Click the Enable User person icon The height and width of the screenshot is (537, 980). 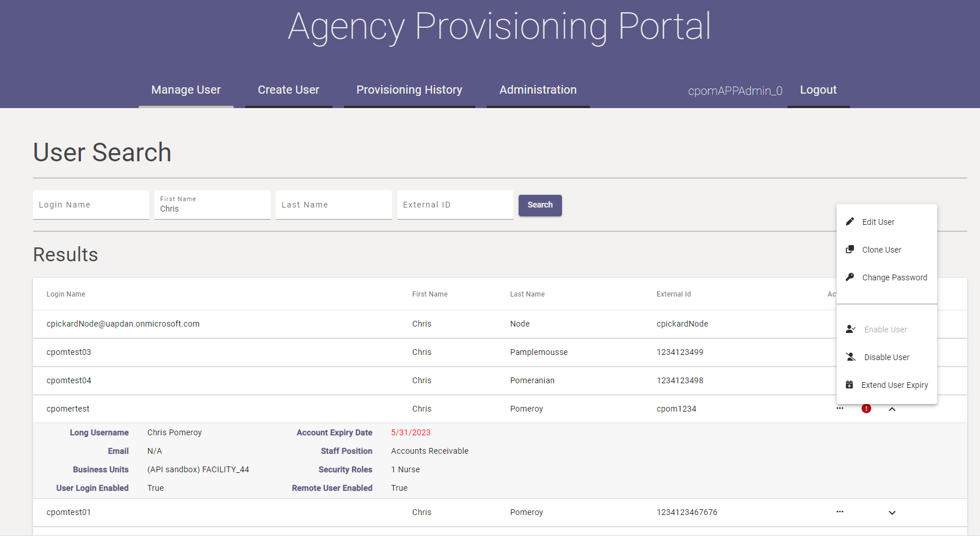point(850,329)
